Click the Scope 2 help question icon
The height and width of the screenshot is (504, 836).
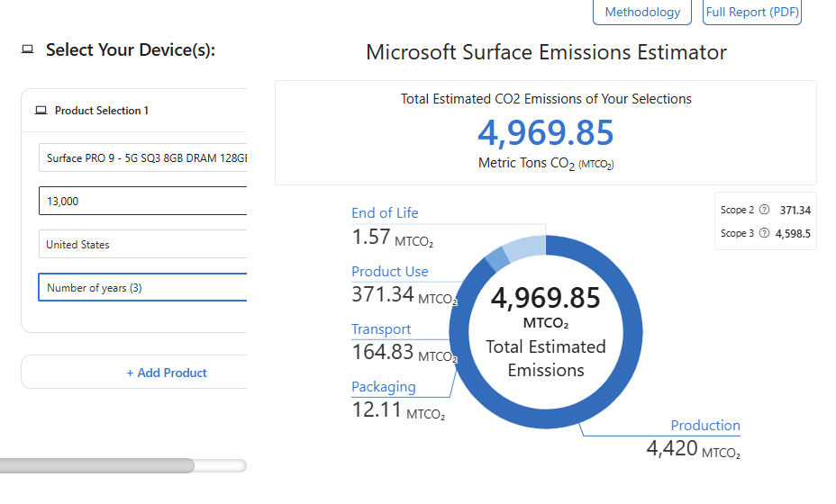coord(764,211)
